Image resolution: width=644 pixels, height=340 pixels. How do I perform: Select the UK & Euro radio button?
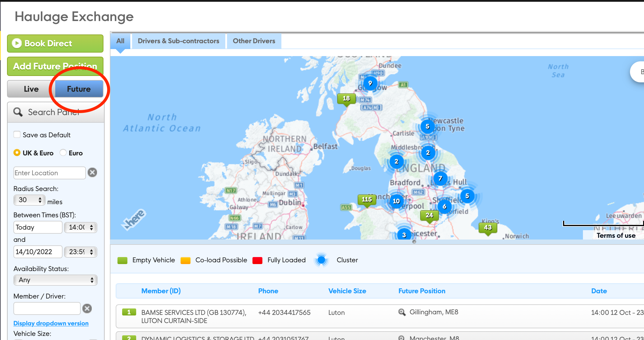tap(17, 152)
